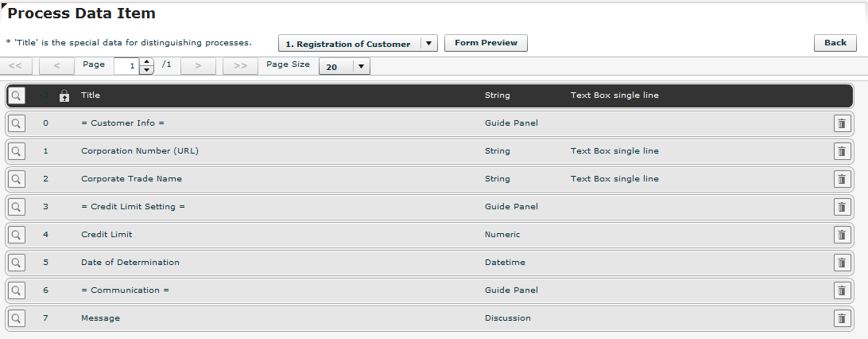Delete the Communication guide panel row
This screenshot has height=339, width=868.
(x=842, y=290)
